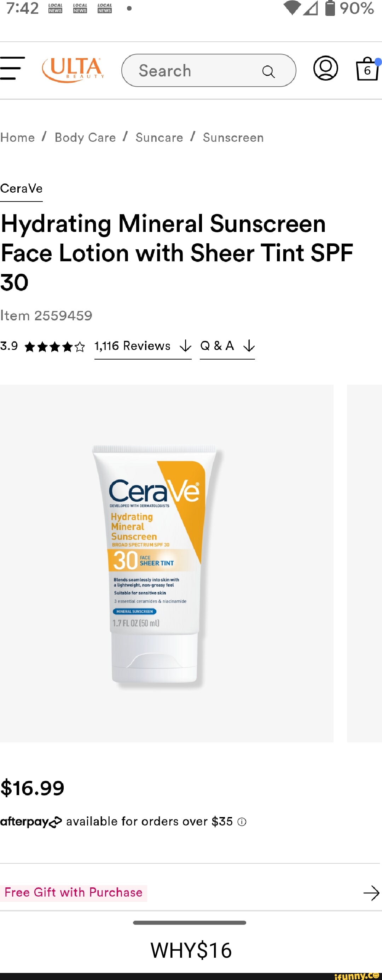Viewport: 382px width, 980px height.
Task: Open Suncare breadcrumb
Action: [x=160, y=137]
